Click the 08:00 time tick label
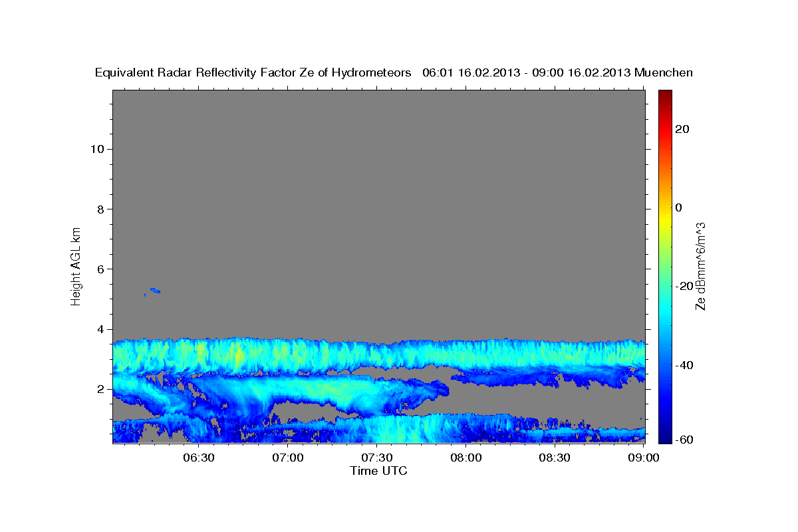The image size is (798, 532). point(465,458)
